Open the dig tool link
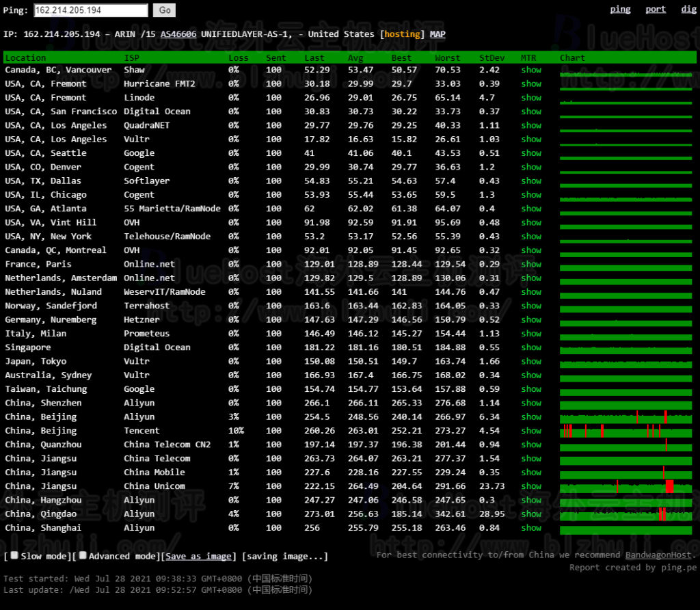Screen dimensions: 700x610 (688, 10)
